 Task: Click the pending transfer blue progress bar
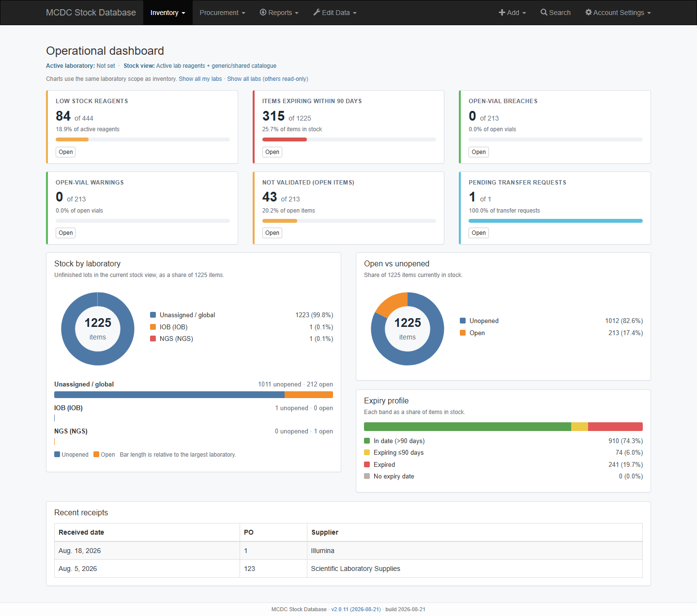pos(556,221)
